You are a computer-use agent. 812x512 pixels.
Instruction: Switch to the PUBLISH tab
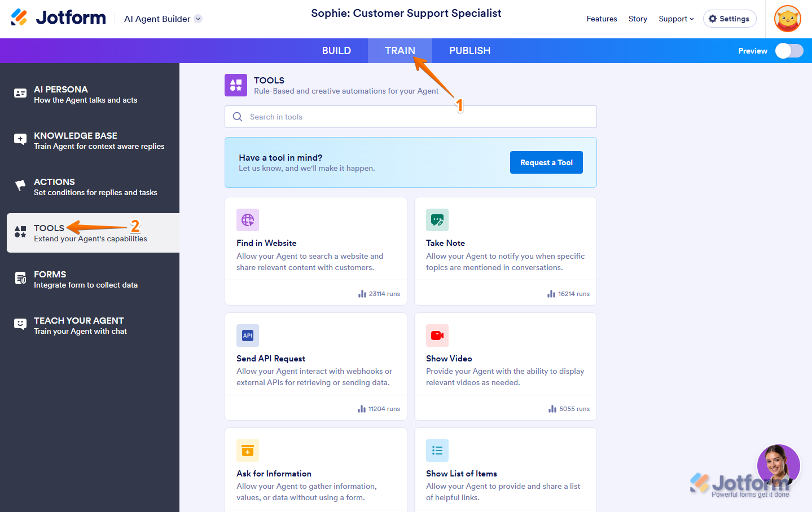[469, 51]
